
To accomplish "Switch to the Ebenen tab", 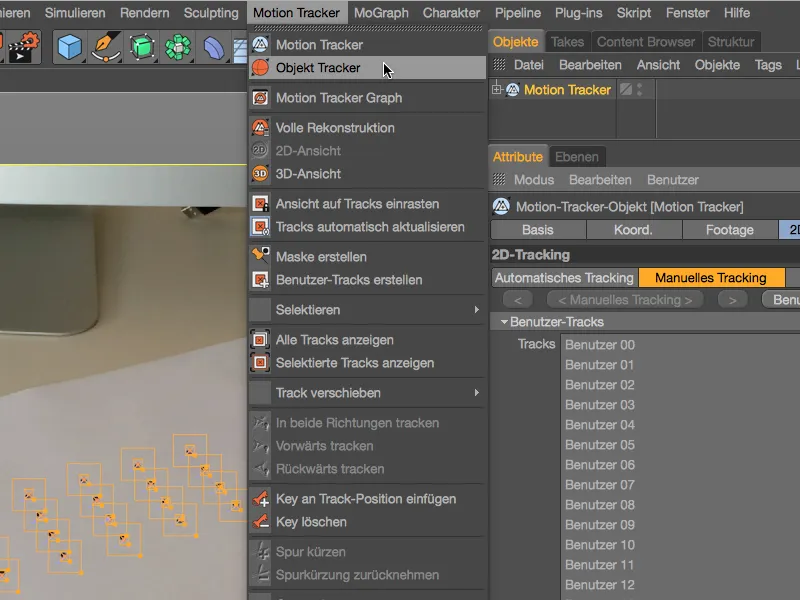I will tap(577, 157).
